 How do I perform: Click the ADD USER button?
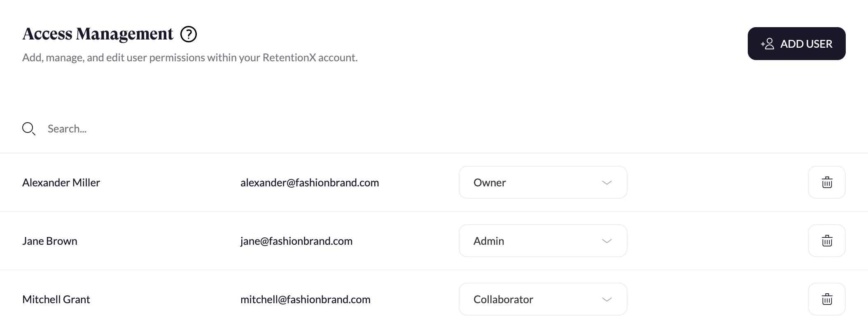(796, 44)
